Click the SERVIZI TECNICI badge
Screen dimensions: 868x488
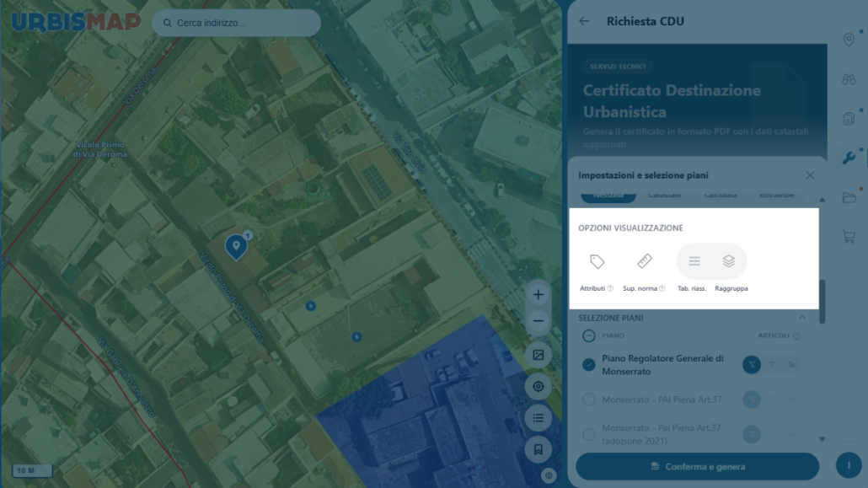click(x=618, y=67)
